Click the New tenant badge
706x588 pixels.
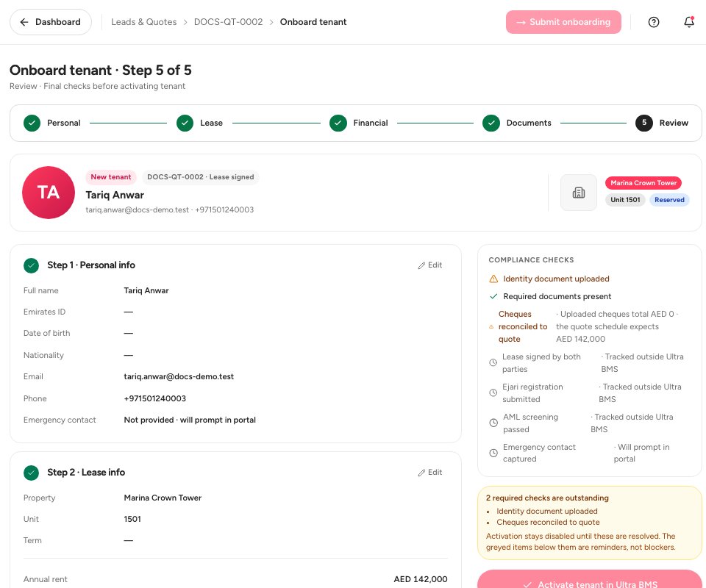pyautogui.click(x=111, y=177)
